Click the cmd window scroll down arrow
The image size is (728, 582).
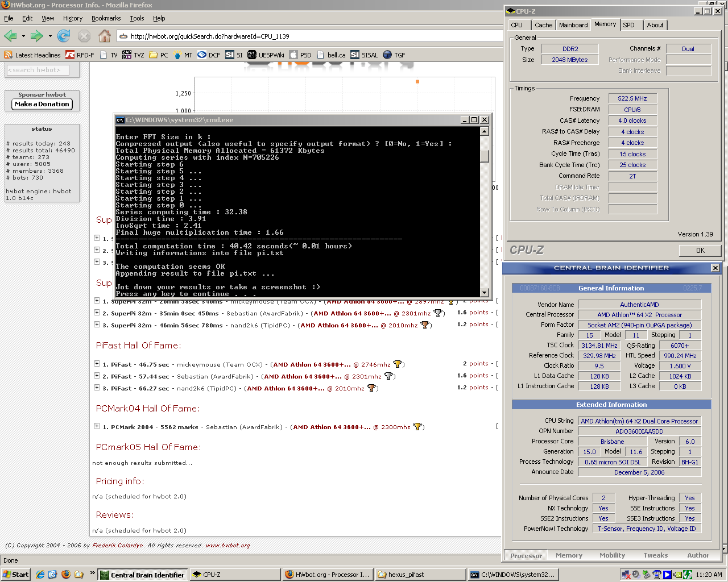[x=485, y=293]
